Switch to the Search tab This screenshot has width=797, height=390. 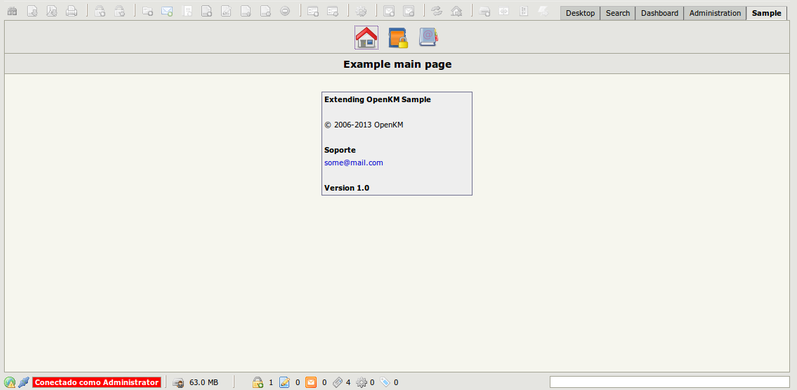[618, 13]
